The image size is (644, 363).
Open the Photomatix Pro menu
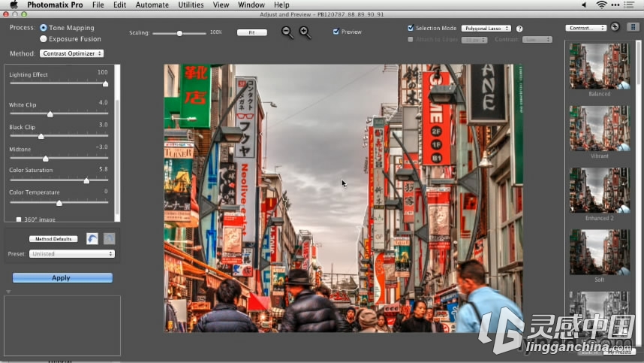[x=55, y=5]
